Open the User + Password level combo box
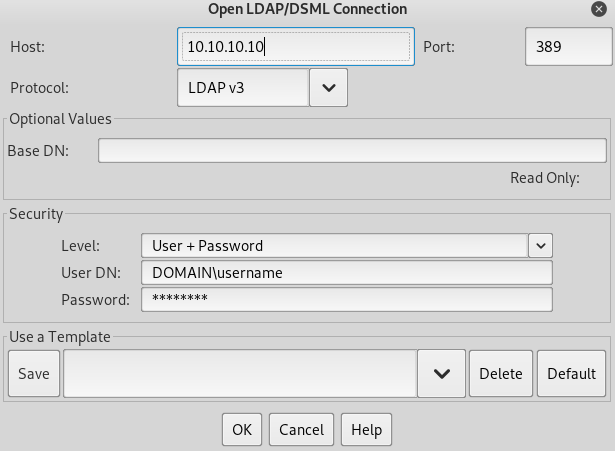Screen dimensions: 615x451 pos(333,245)
